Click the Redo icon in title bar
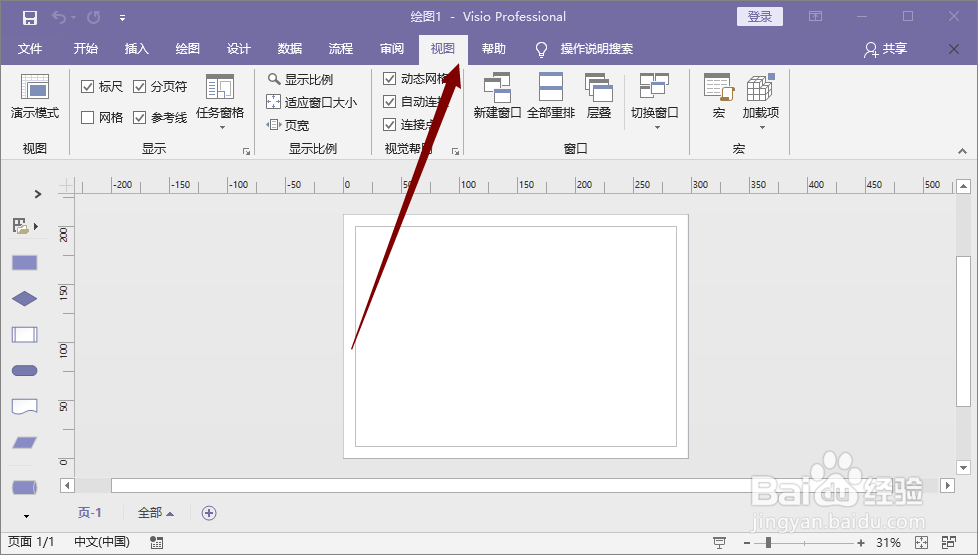 pyautogui.click(x=94, y=17)
